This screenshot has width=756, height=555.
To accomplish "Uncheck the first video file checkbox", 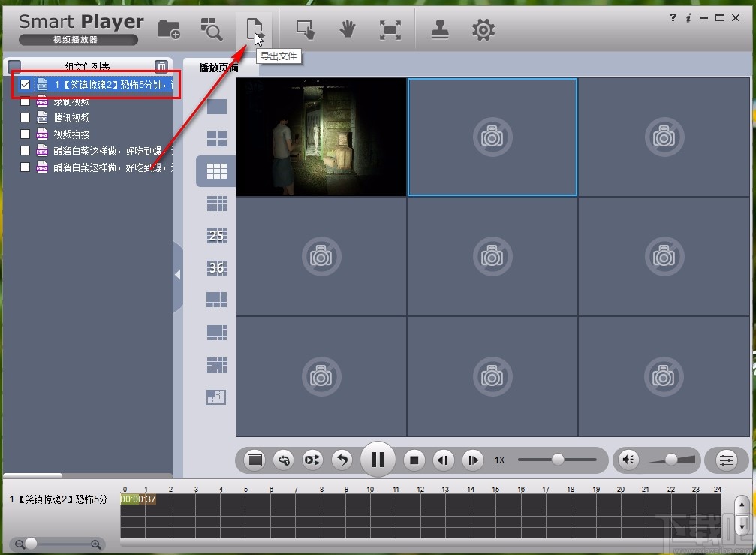I will coord(26,85).
